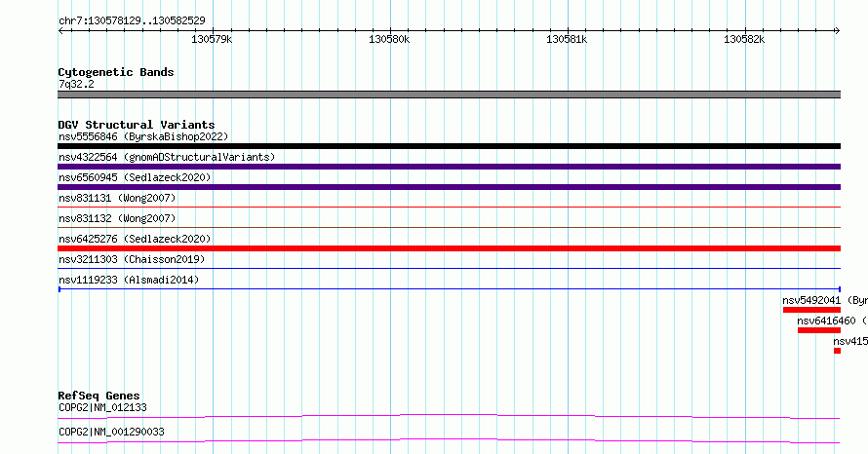Select nsv6425276 (Sedlazeck2020) label

click(x=135, y=239)
